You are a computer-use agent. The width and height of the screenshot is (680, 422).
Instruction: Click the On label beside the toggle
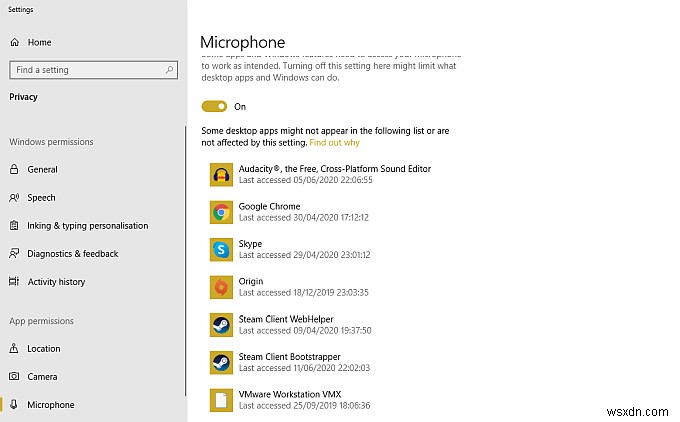(240, 107)
